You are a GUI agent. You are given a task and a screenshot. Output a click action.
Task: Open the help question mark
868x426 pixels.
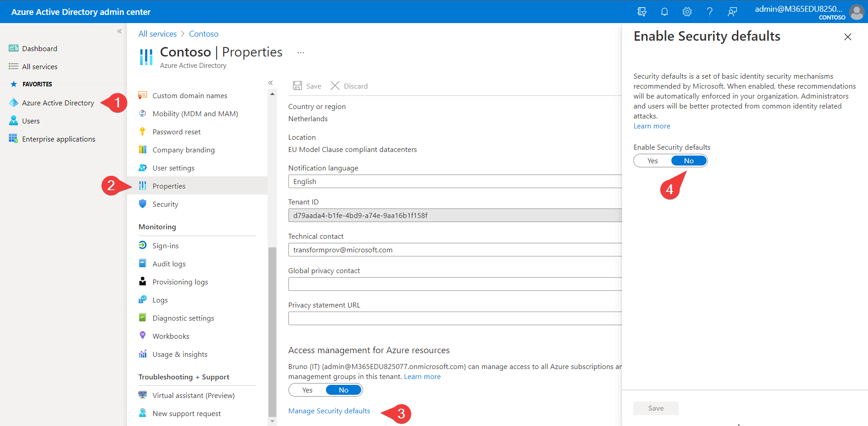pyautogui.click(x=709, y=12)
